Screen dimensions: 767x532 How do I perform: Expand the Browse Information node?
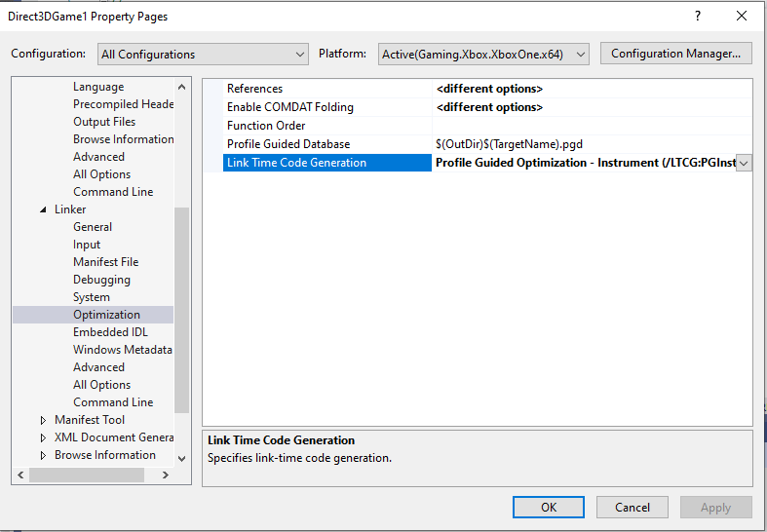[x=43, y=455]
